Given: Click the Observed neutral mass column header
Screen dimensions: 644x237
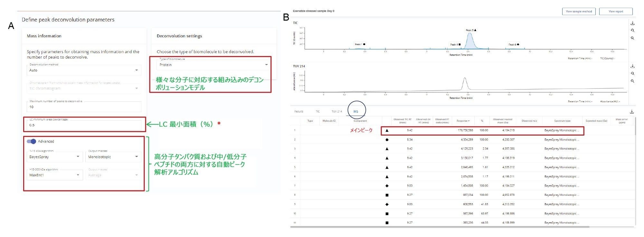Looking at the screenshot, I should coord(502,121).
